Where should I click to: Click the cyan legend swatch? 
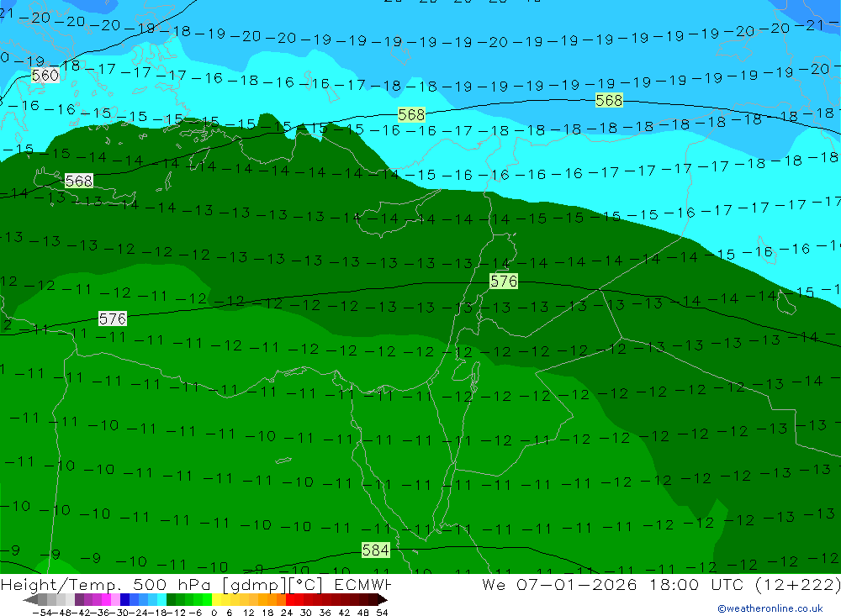[x=161, y=599]
